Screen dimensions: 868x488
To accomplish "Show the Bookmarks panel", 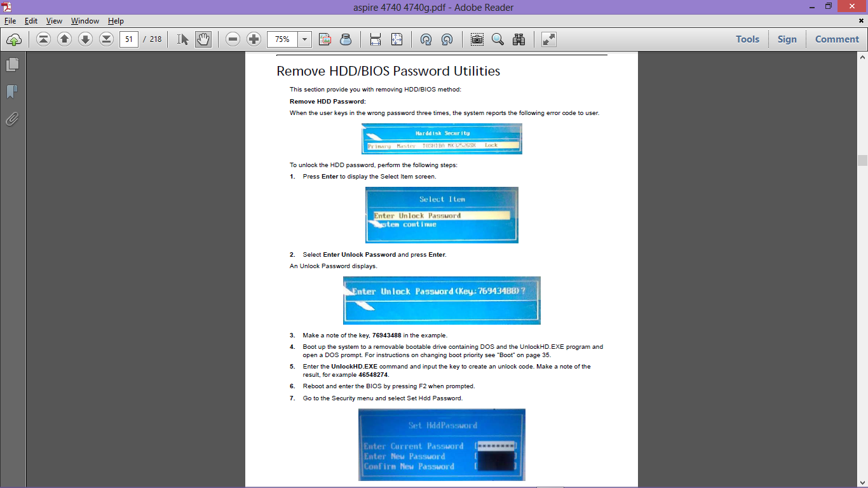I will tap(12, 92).
